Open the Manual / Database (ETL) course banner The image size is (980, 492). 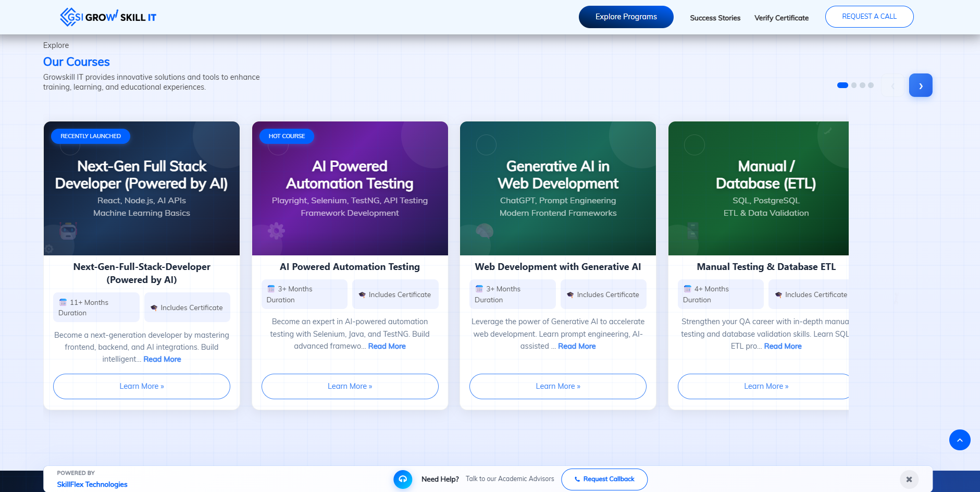click(759, 188)
